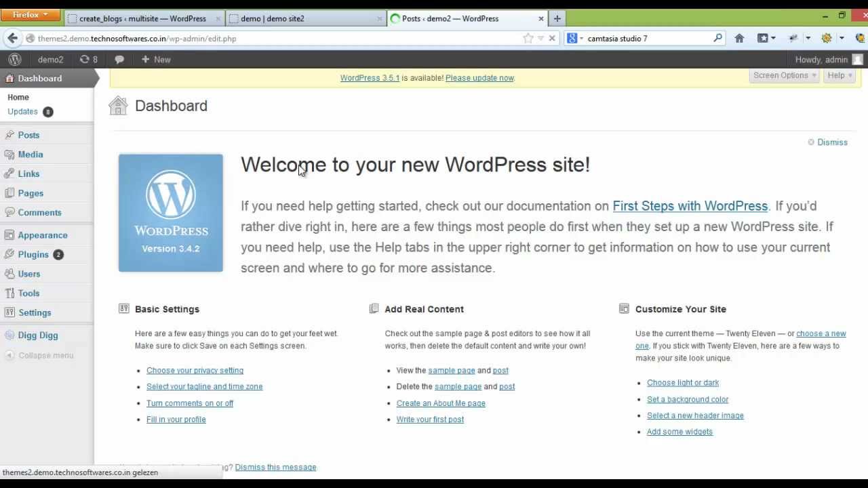Open the Comments menu item

tap(39, 213)
